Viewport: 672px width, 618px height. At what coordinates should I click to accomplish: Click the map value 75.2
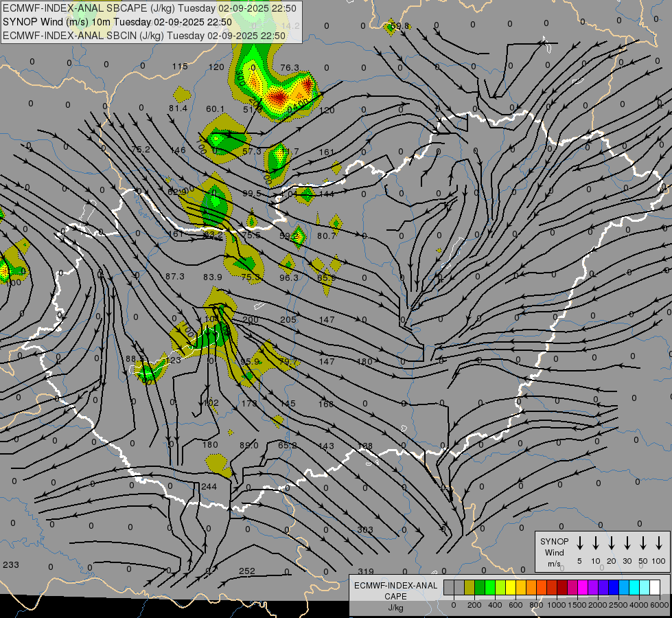[141, 149]
